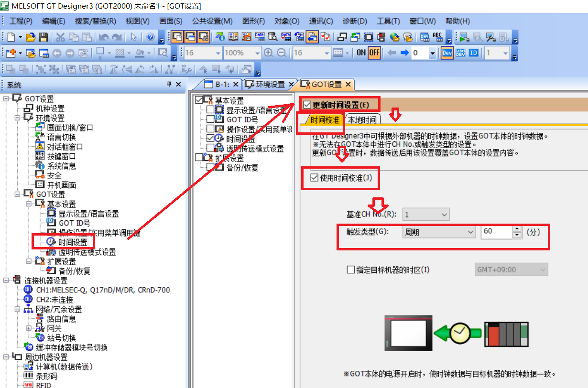
Task: Collapse the 环境设置 node in system tree
Action: click(x=18, y=118)
